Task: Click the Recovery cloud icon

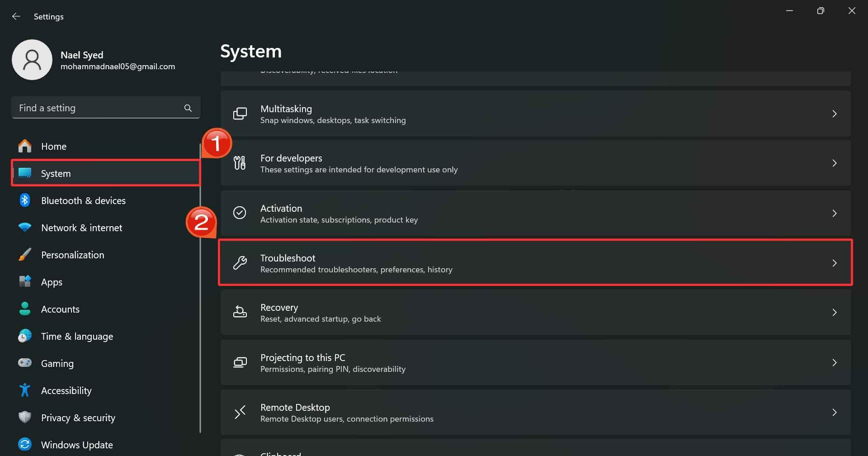Action: point(240,312)
